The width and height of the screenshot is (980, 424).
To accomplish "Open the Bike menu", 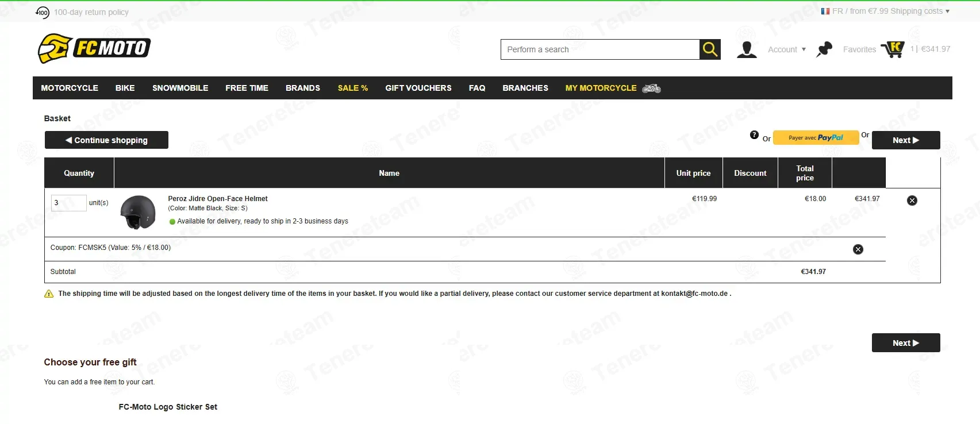I will (125, 88).
